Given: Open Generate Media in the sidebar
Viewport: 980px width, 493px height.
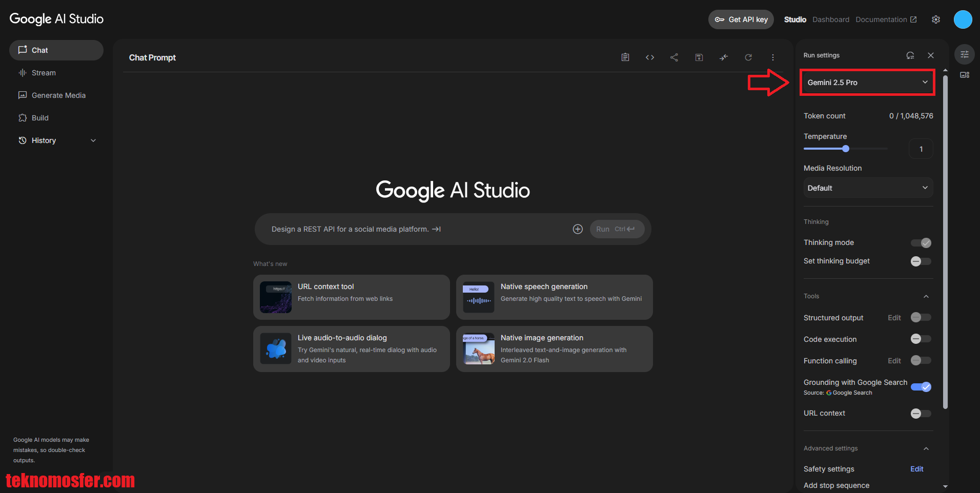Looking at the screenshot, I should pos(56,95).
